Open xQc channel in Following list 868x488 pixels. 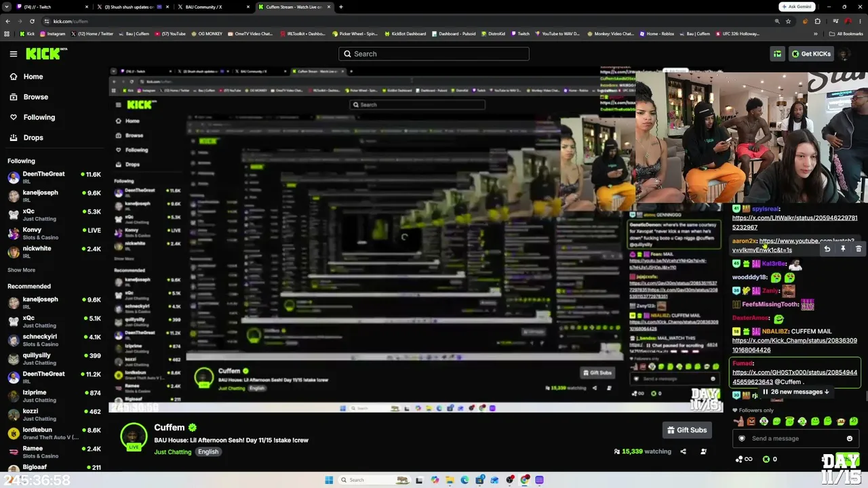tap(54, 215)
